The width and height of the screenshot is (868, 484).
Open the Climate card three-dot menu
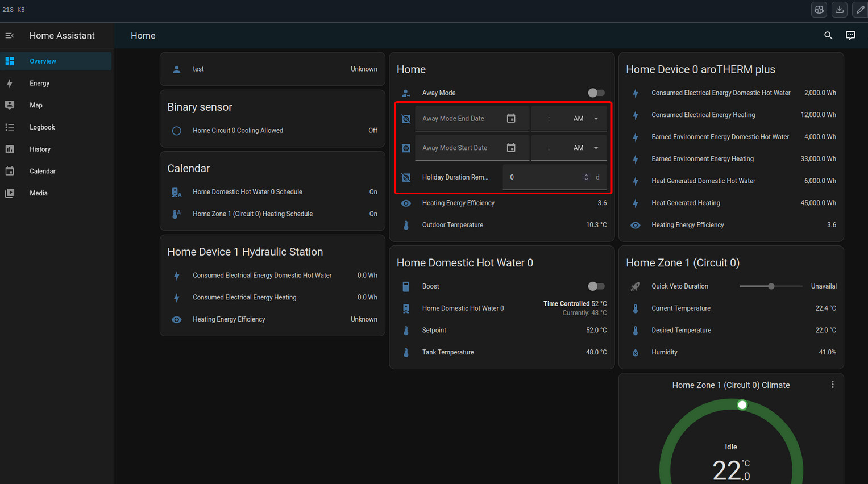(x=832, y=385)
